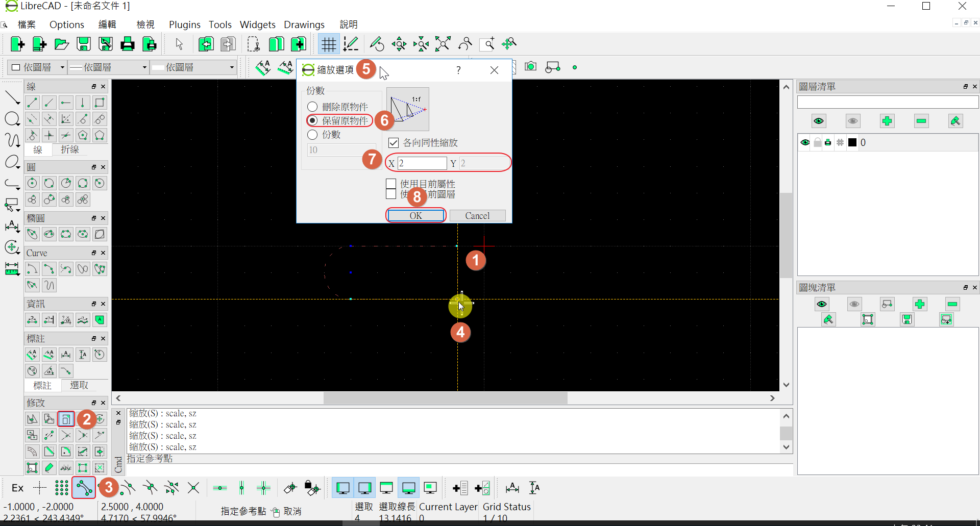Open the Options menu
Screen dimensions: 980x526
[67, 24]
